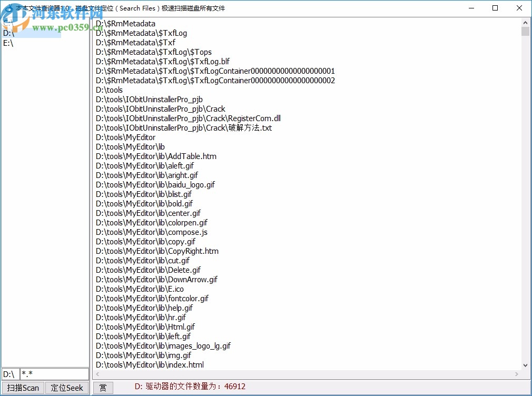Select row cut.gif

[x=143, y=261]
